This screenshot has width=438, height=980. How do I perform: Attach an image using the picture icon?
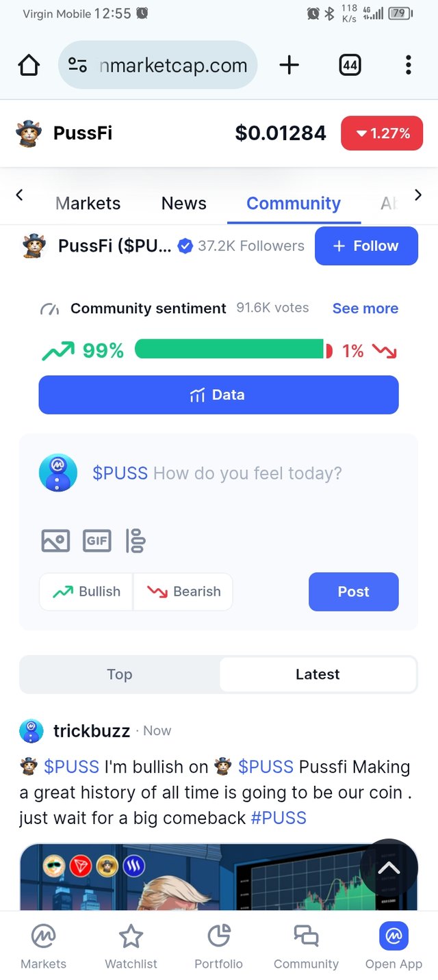click(55, 541)
